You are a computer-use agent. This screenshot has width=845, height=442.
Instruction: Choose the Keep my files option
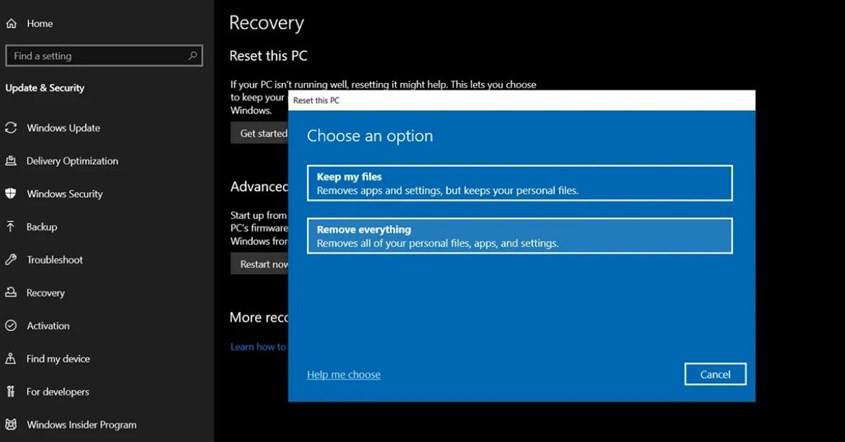(x=520, y=183)
